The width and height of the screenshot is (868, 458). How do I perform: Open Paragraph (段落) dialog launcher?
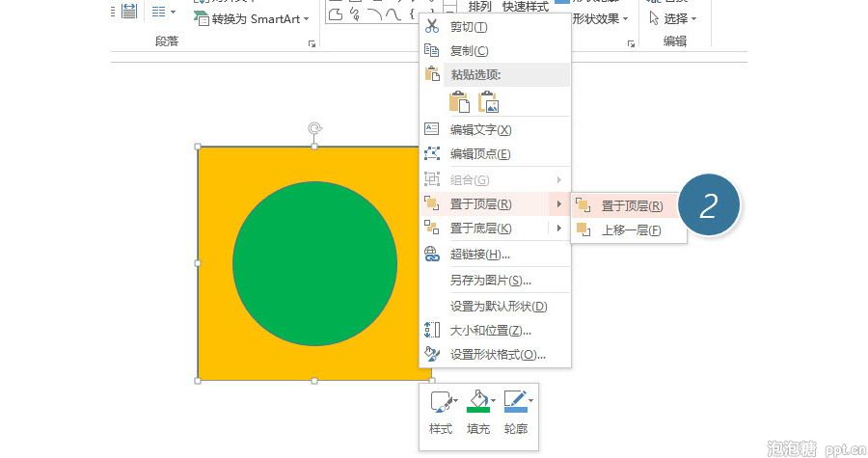click(x=312, y=43)
